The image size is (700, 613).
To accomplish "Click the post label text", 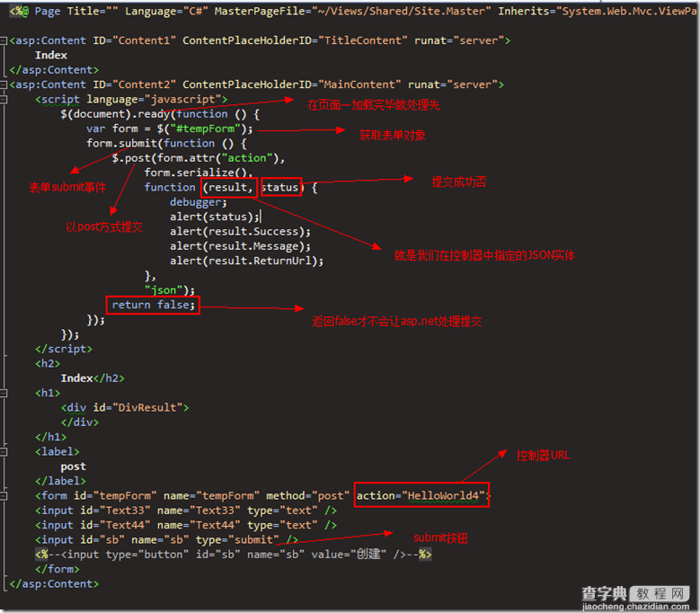I will pos(73,467).
